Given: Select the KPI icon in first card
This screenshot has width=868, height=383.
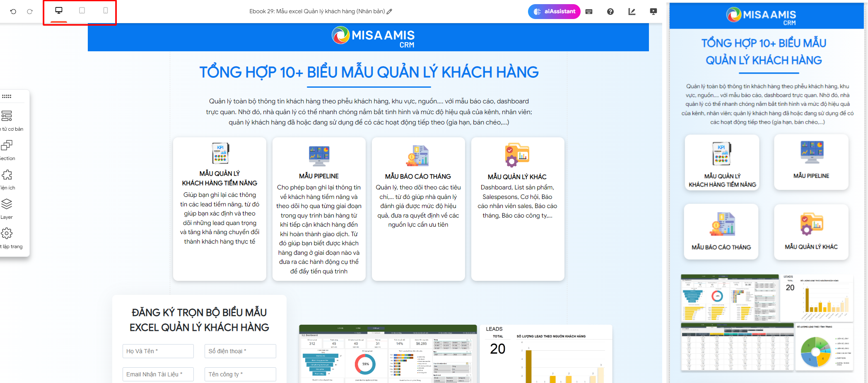Looking at the screenshot, I should (x=220, y=153).
